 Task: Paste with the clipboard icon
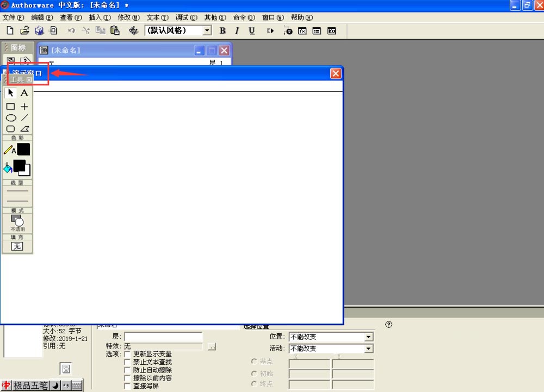(115, 30)
